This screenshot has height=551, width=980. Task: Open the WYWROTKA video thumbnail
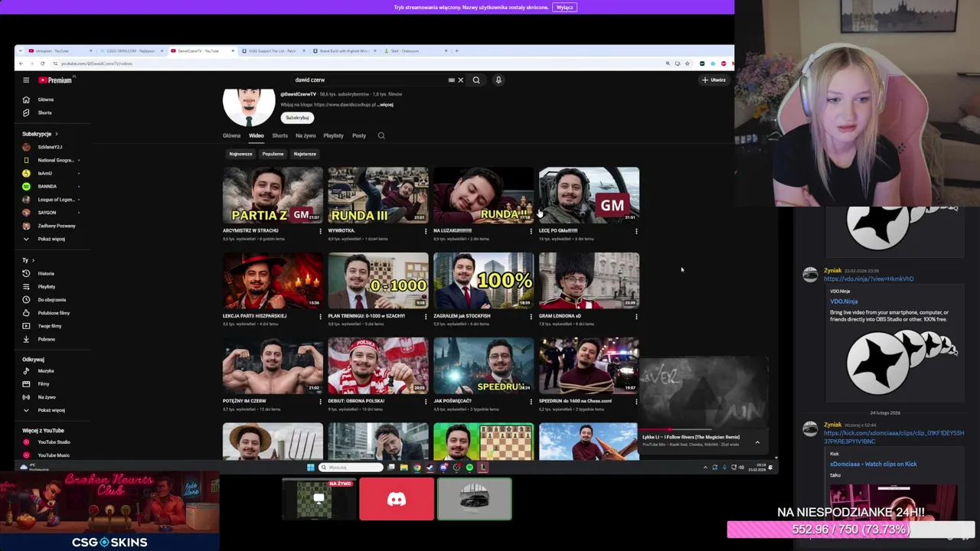(x=378, y=195)
